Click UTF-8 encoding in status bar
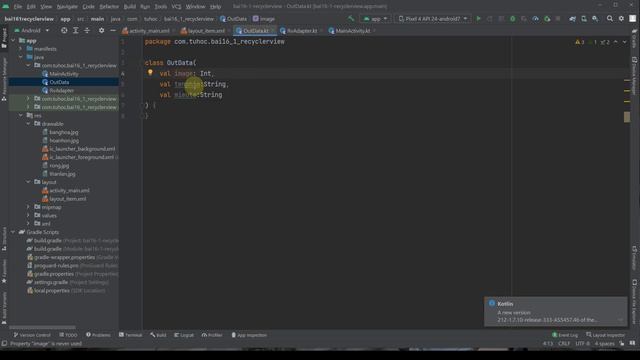 [x=582, y=344]
